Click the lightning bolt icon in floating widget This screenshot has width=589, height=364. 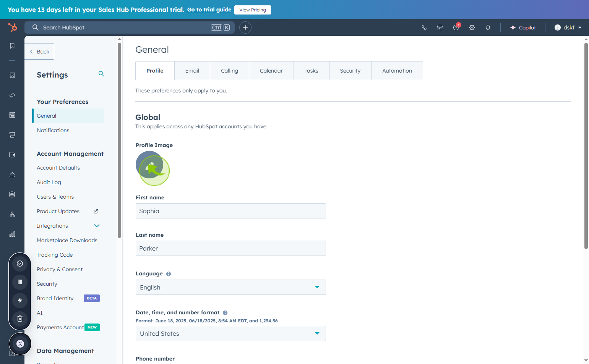20,300
